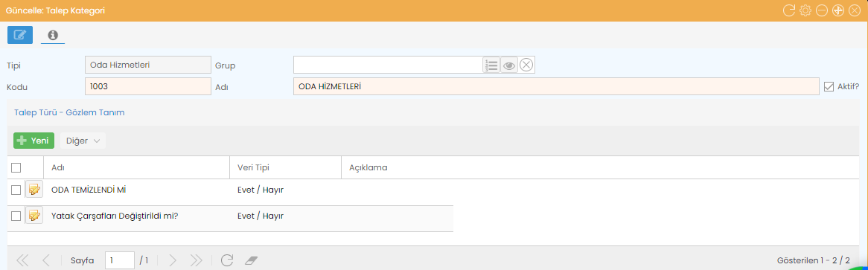Viewport: 868px width, 270px height.
Task: Switch to the info tab icon
Action: (53, 35)
